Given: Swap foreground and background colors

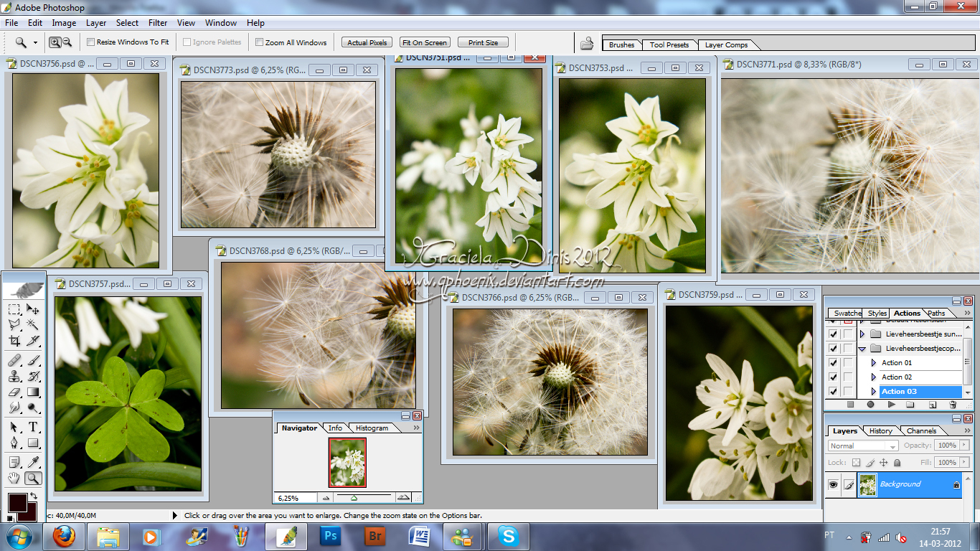Looking at the screenshot, I should pyautogui.click(x=33, y=496).
